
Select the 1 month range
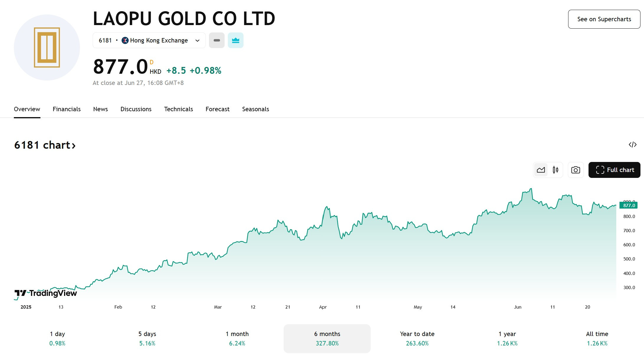pos(237,339)
